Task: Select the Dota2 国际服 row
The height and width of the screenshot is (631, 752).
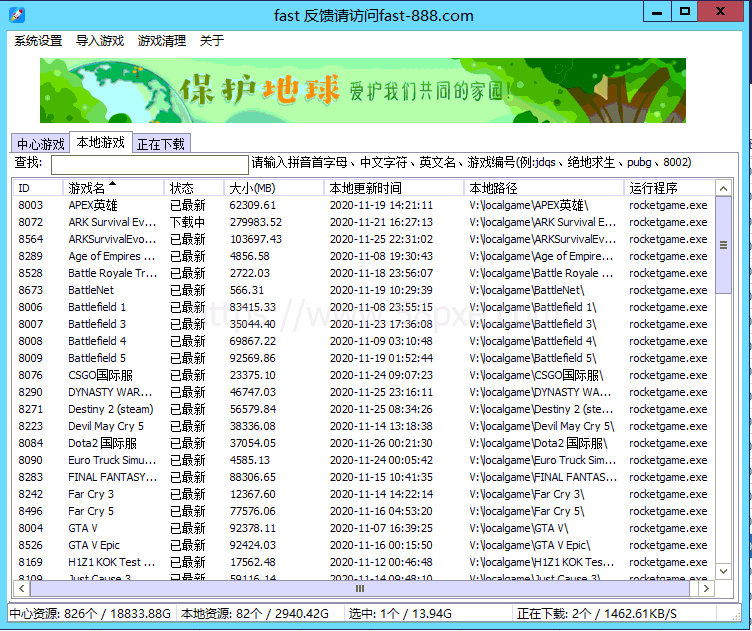Action: click(x=364, y=444)
